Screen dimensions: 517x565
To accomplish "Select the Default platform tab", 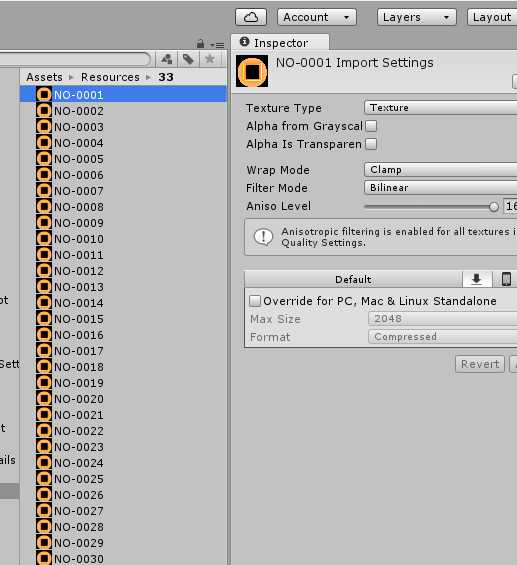I will coord(353,280).
